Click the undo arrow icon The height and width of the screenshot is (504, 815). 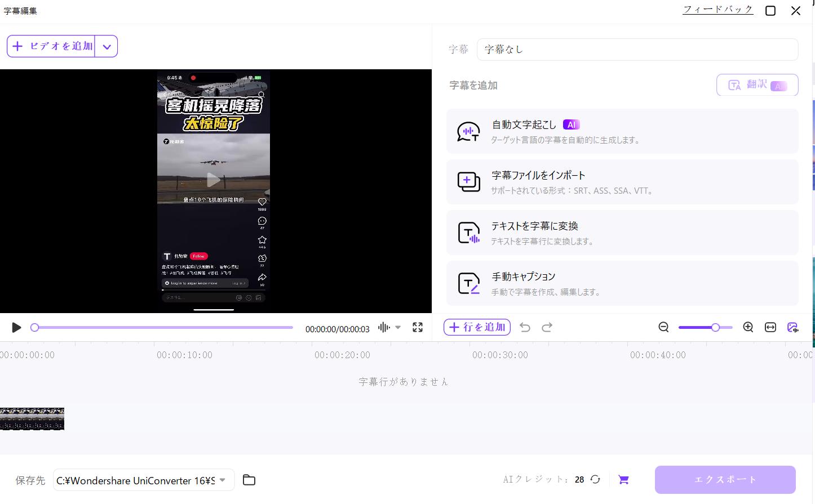pos(525,327)
